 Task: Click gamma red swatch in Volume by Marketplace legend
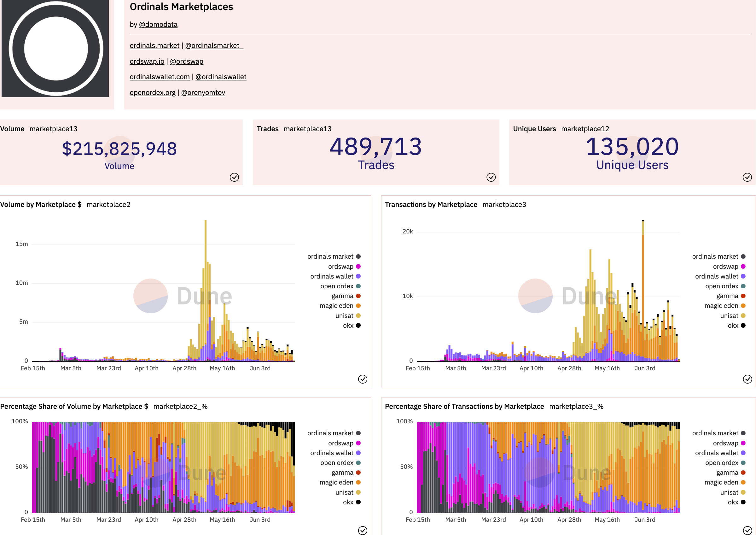(x=358, y=296)
